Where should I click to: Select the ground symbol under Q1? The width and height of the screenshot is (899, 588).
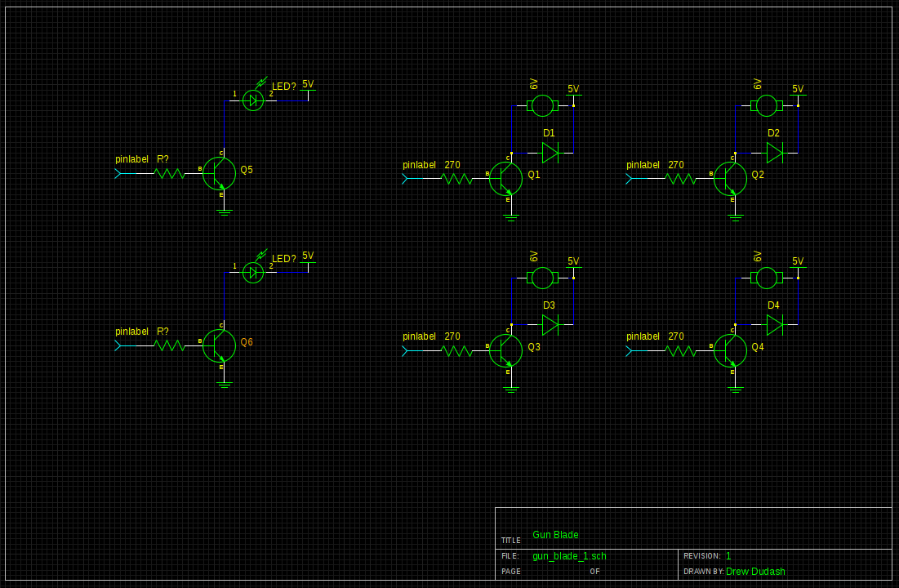point(511,217)
